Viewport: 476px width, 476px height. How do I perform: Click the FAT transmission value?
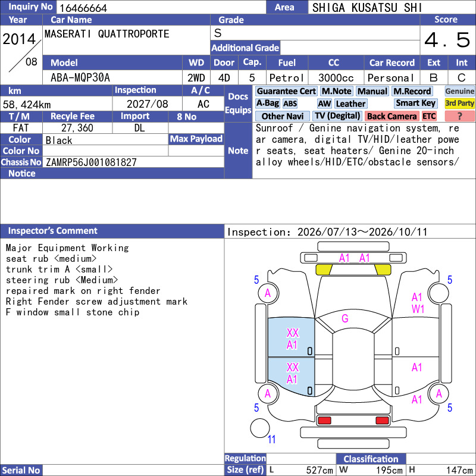point(21,128)
